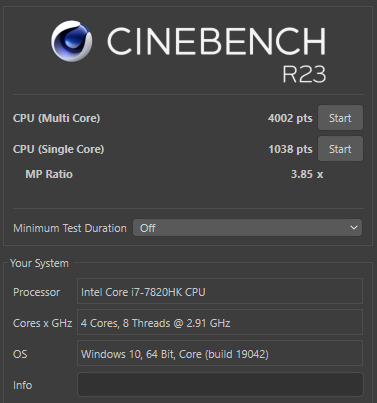Screen dimensions: 377x403
Task: Click the Processor field Intel Core i7-7820HK
Action: point(220,292)
